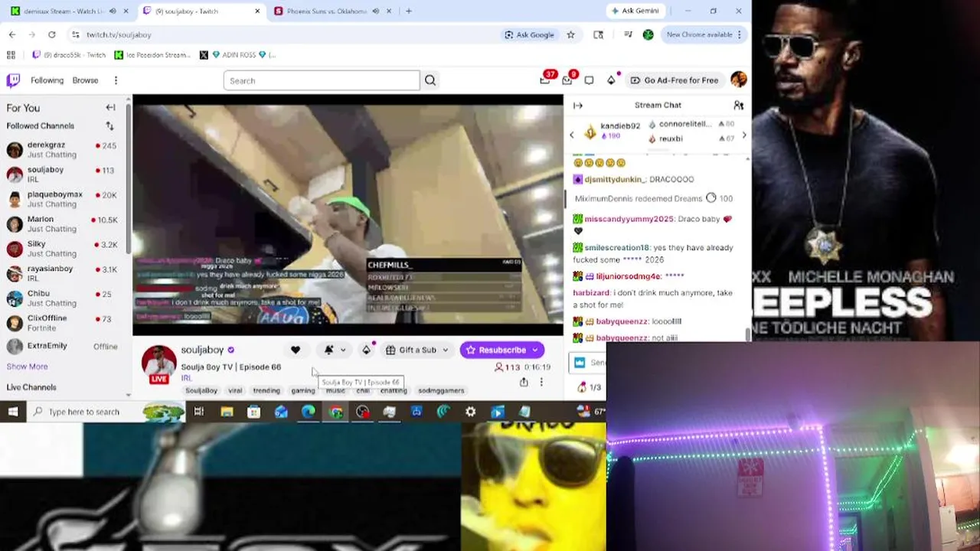This screenshot has width=980, height=551.
Task: Click Type here to search box in taskbar
Action: [106, 412]
